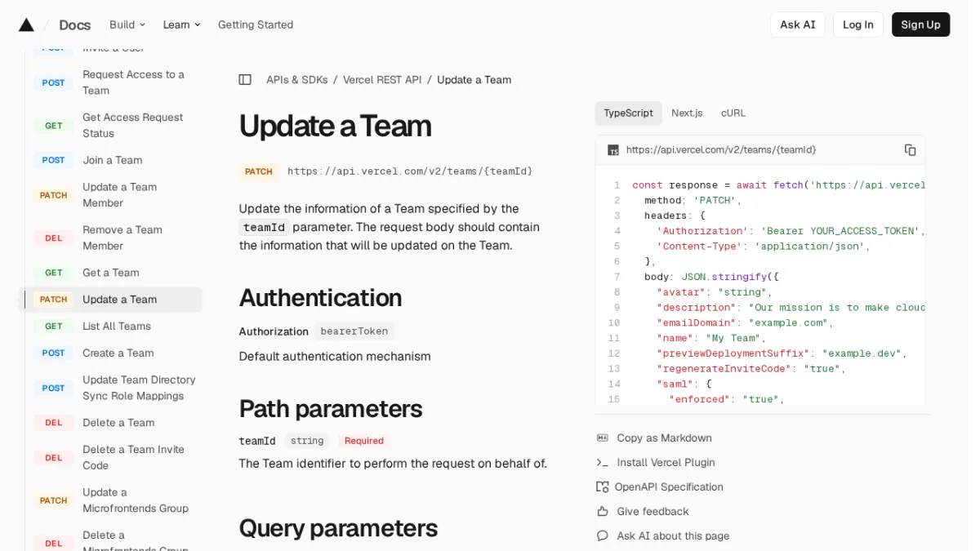Click the Ask AI about this page chat icon
The image size is (980, 551).
coord(603,536)
